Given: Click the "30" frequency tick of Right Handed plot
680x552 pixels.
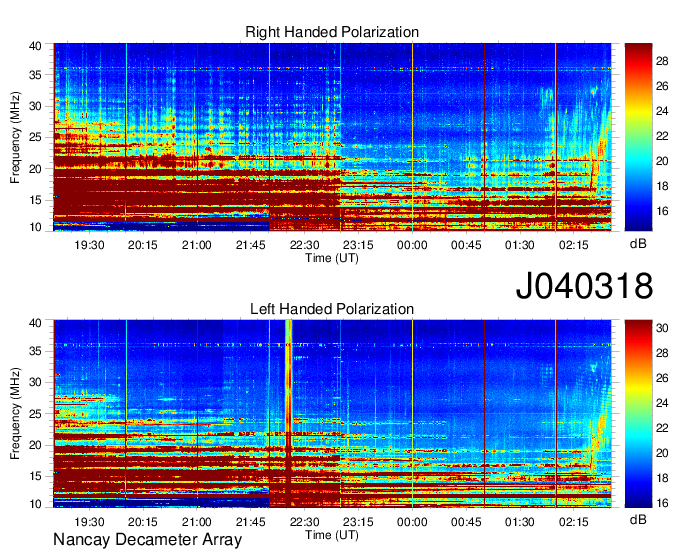Looking at the screenshot, I should [35, 106].
